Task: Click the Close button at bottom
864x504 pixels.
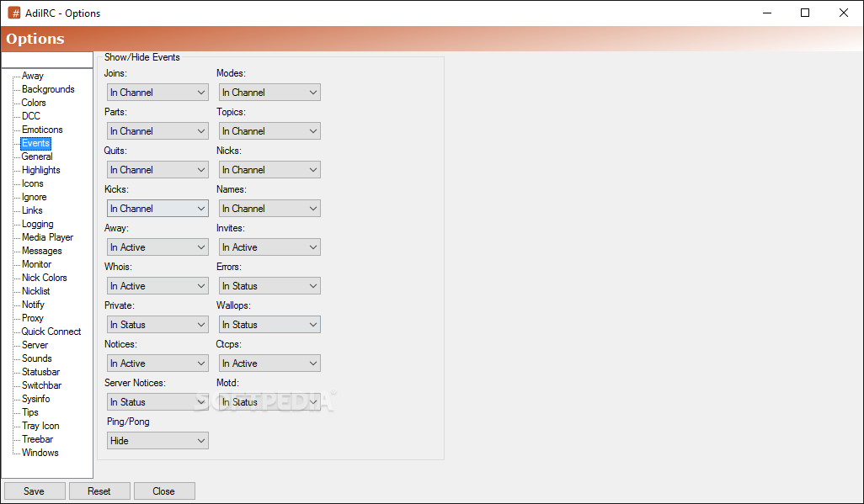Action: coord(164,491)
